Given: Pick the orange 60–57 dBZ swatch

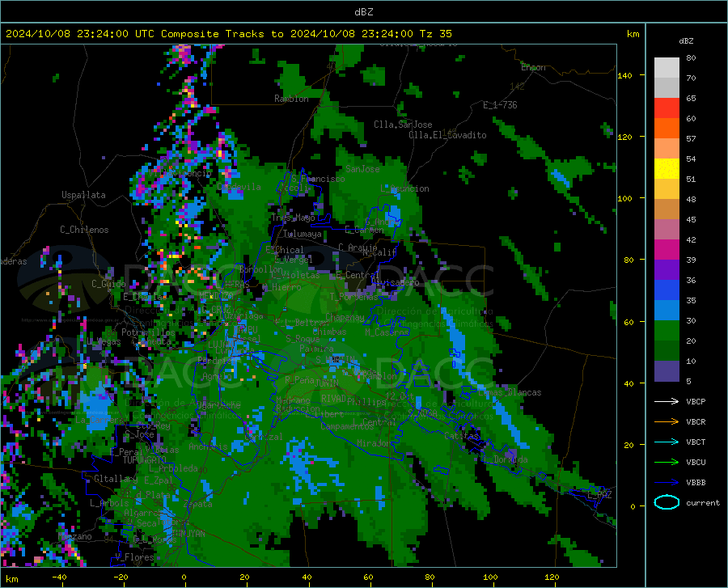Looking at the screenshot, I should (x=667, y=129).
